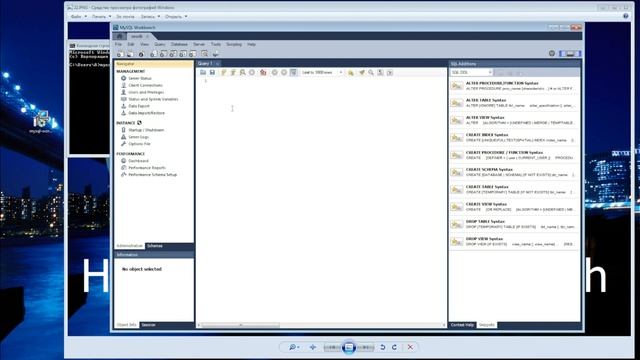The image size is (640, 360).
Task: Select CREATE INDEX Syntax snippet
Action: tap(514, 138)
